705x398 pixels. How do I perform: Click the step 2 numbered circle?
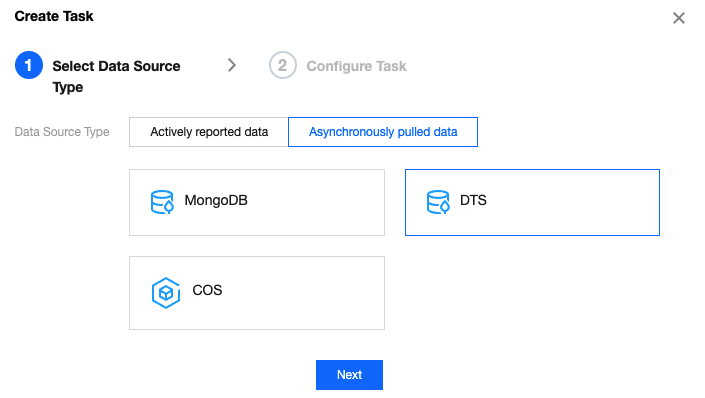click(283, 65)
